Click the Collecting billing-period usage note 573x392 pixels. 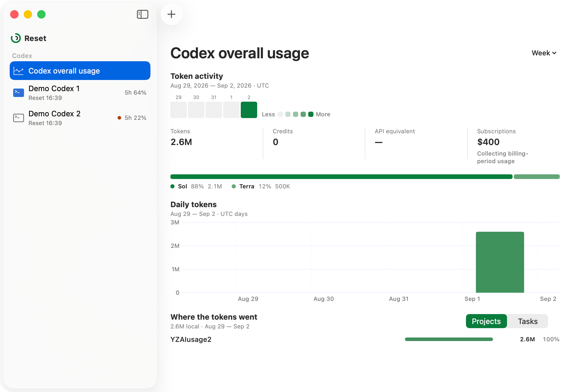(503, 157)
